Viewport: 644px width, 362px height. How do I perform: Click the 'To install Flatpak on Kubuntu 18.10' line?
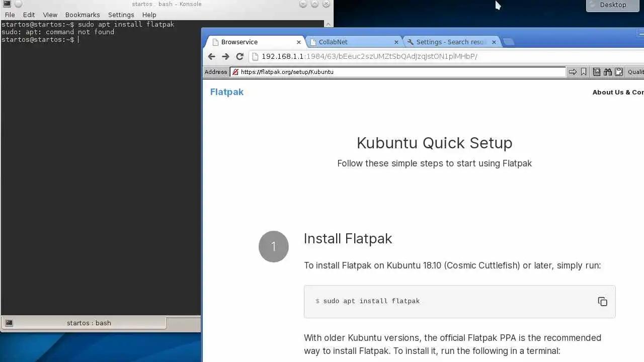(452, 265)
